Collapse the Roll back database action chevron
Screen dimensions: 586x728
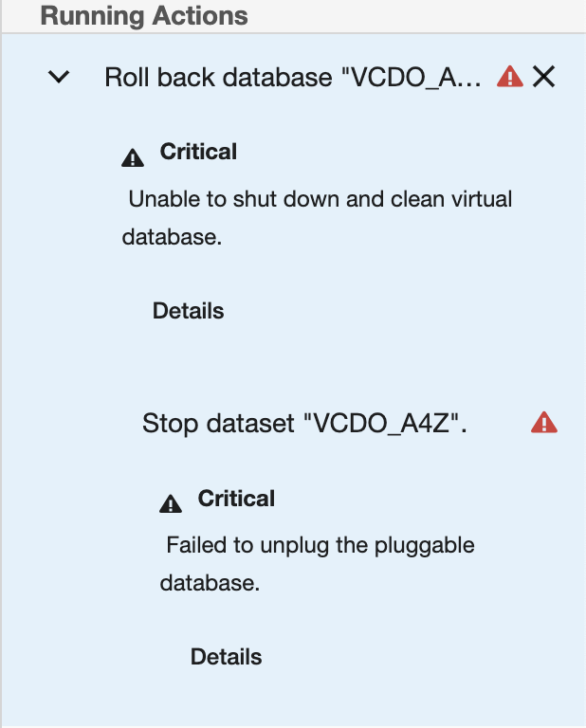(x=59, y=78)
